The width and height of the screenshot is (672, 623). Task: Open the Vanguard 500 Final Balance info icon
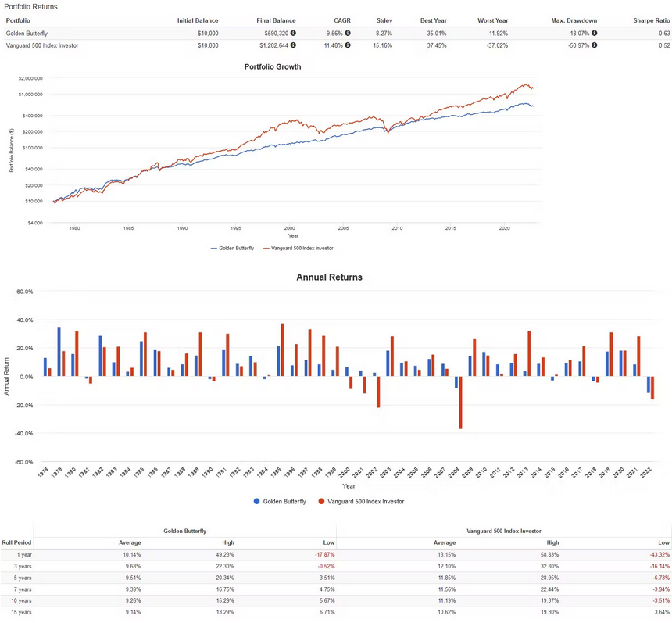[x=295, y=45]
